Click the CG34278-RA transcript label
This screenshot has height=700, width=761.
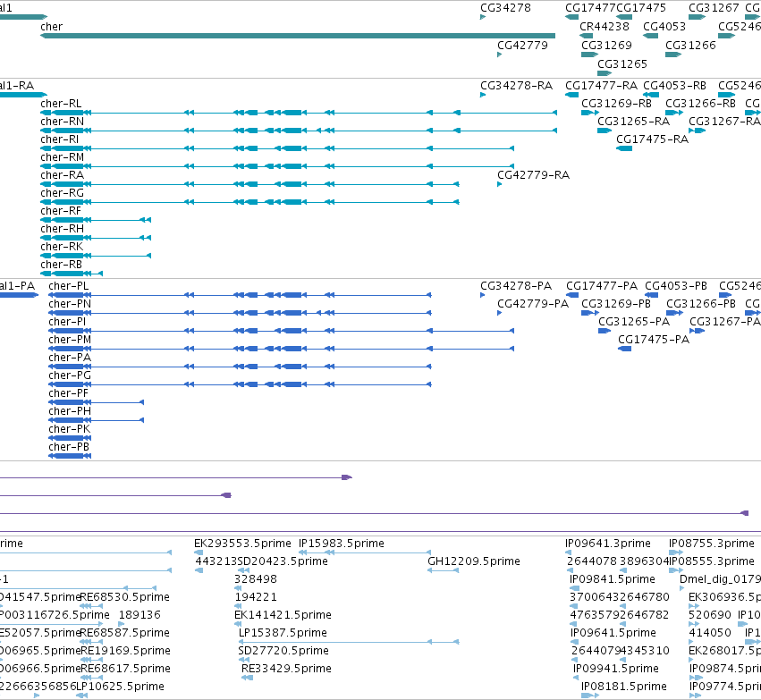tap(516, 86)
